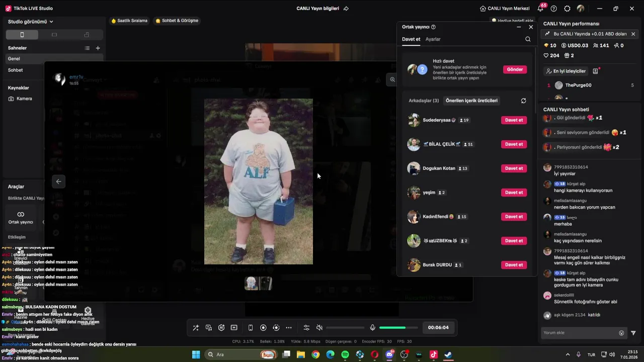Click the AI hexagon icon in bottom toolbar
The width and height of the screenshot is (644, 362).
[221, 328]
